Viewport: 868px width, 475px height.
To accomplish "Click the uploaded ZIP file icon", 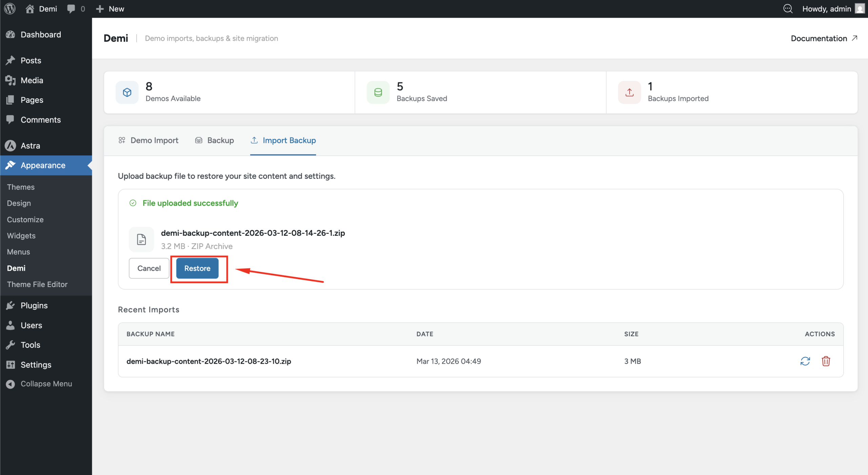I will pos(141,240).
